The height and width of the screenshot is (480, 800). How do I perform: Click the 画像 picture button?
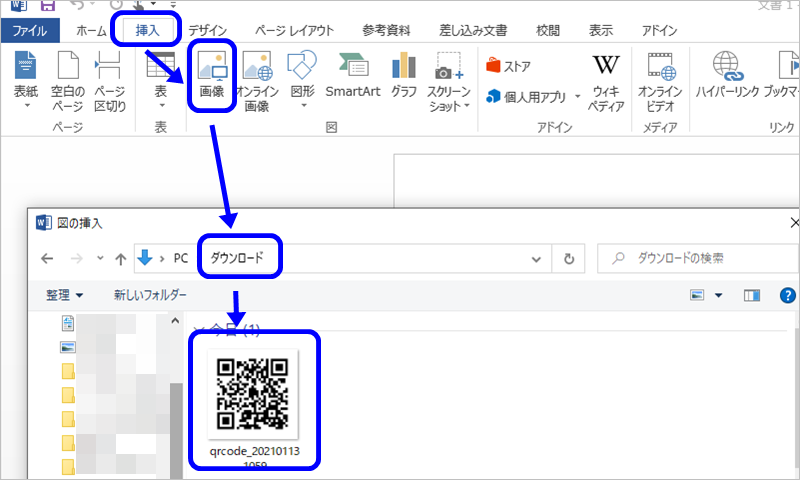[x=212, y=75]
